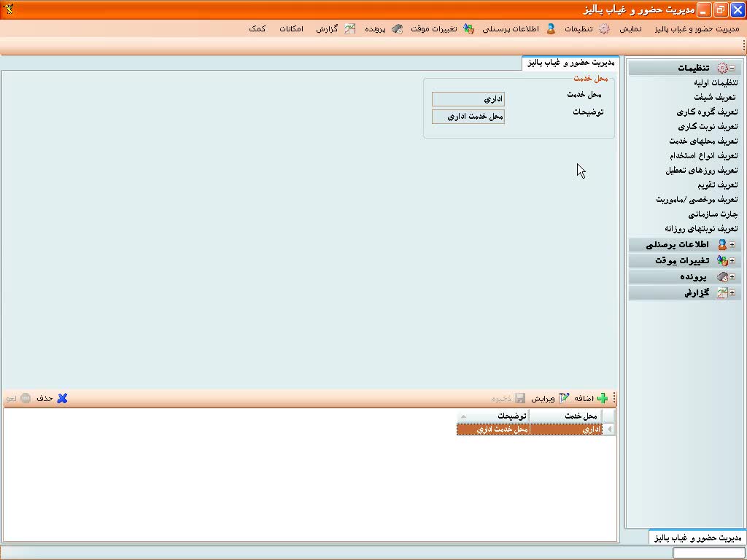Open the پرونده menu in menu bar
The height and width of the screenshot is (560, 747).
point(375,29)
